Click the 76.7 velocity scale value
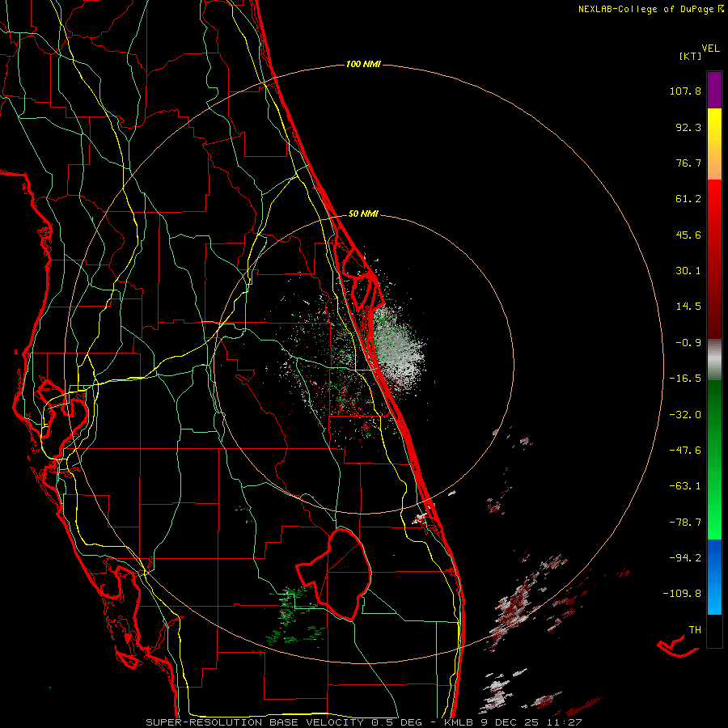Screen dimensions: 728x728 pyautogui.click(x=688, y=163)
